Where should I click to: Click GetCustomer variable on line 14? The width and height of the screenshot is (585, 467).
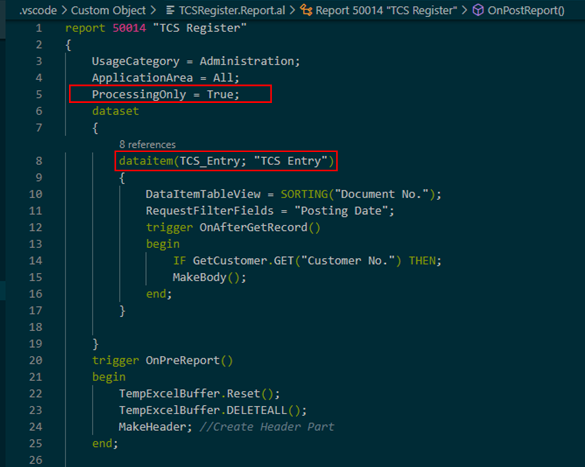pos(230,261)
